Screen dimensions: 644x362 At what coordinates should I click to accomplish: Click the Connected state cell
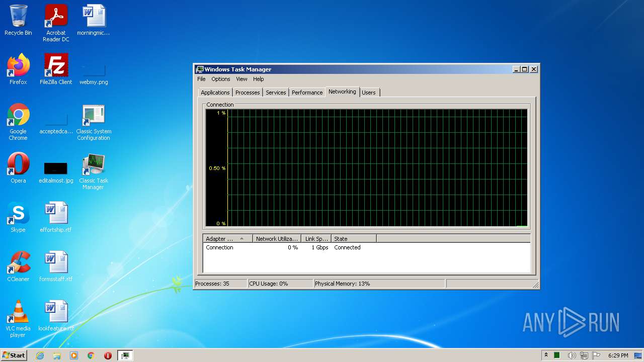347,247
